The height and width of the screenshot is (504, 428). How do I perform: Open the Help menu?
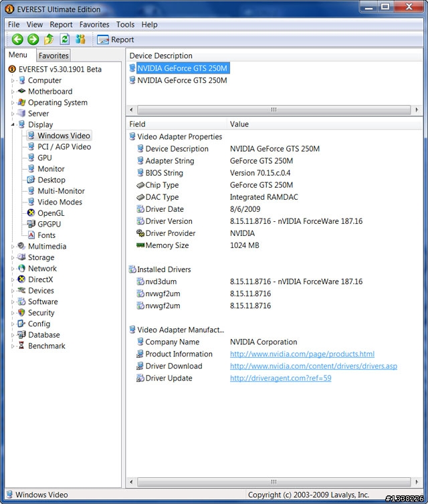click(x=150, y=25)
